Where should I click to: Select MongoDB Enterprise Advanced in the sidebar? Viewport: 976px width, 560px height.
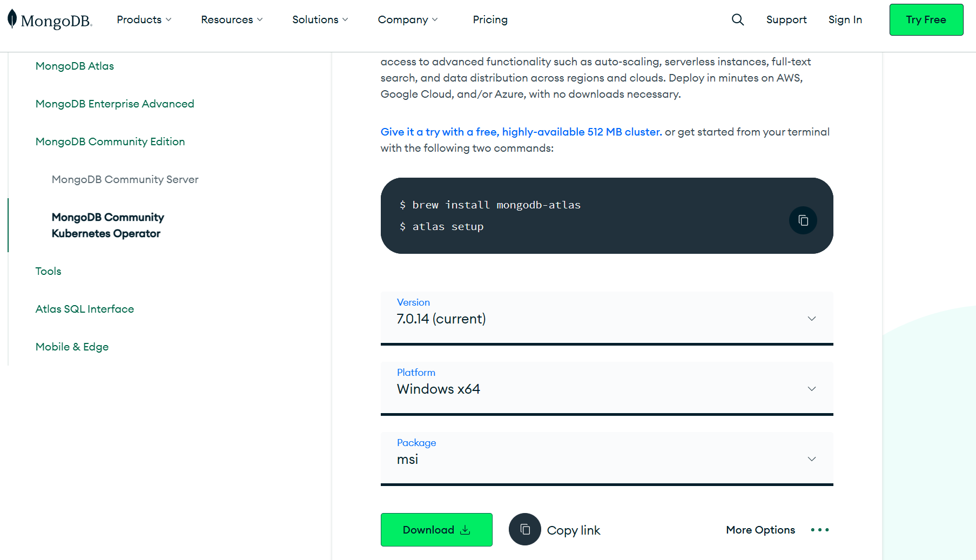(115, 104)
